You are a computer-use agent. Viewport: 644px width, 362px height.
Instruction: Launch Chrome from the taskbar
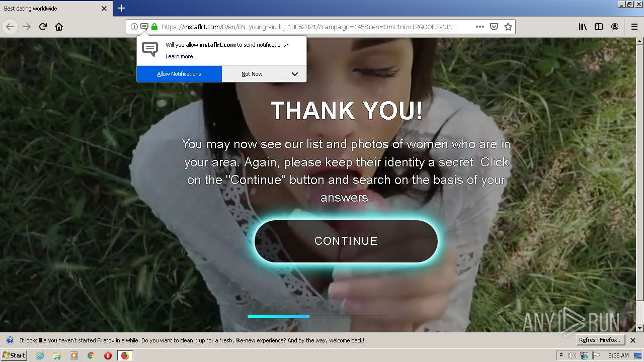coord(91,355)
